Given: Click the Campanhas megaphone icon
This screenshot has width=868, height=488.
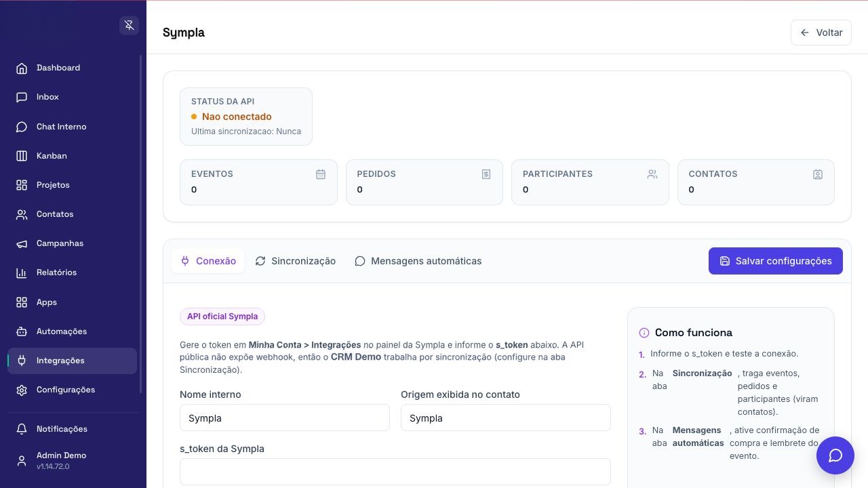Looking at the screenshot, I should click(x=22, y=243).
